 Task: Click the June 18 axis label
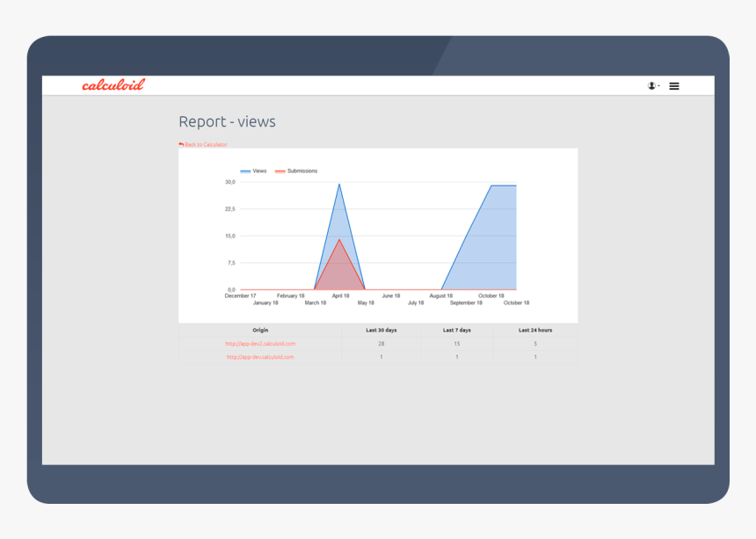click(391, 296)
